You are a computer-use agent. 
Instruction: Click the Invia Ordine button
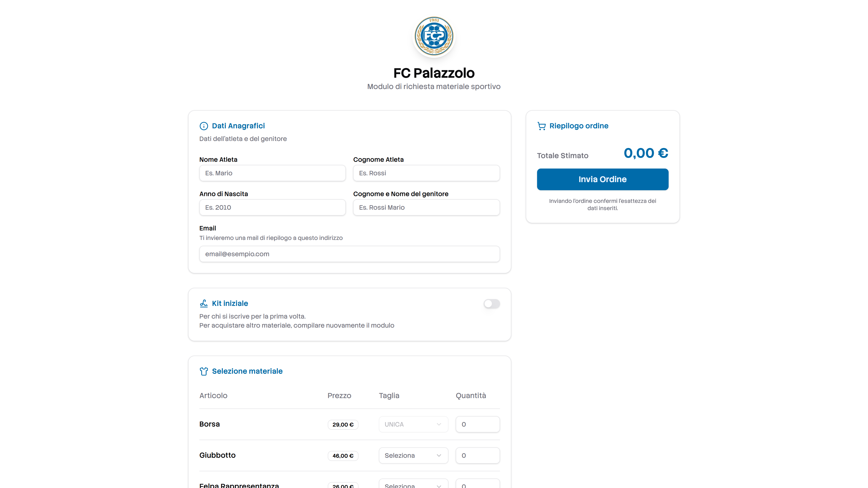602,179
